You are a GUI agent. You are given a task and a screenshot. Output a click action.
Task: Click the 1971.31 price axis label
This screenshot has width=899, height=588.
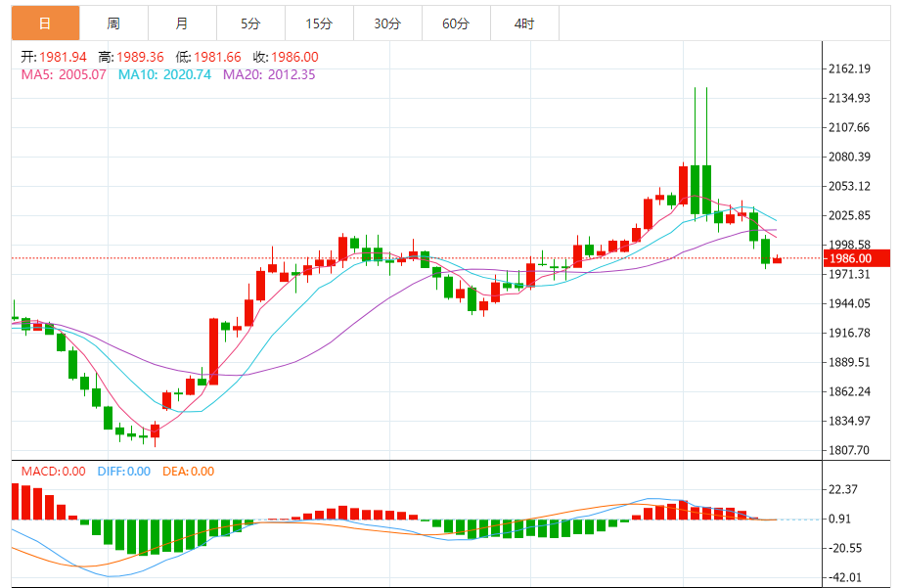pyautogui.click(x=849, y=274)
